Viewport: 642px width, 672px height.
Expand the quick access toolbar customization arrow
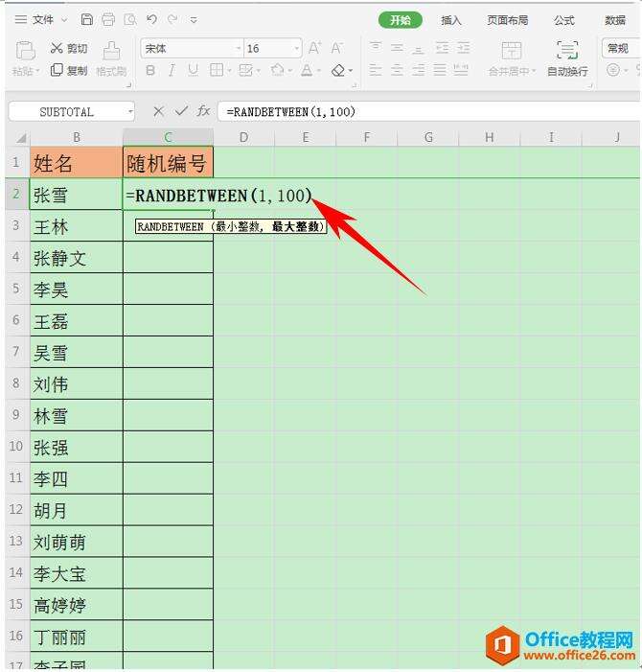click(194, 20)
